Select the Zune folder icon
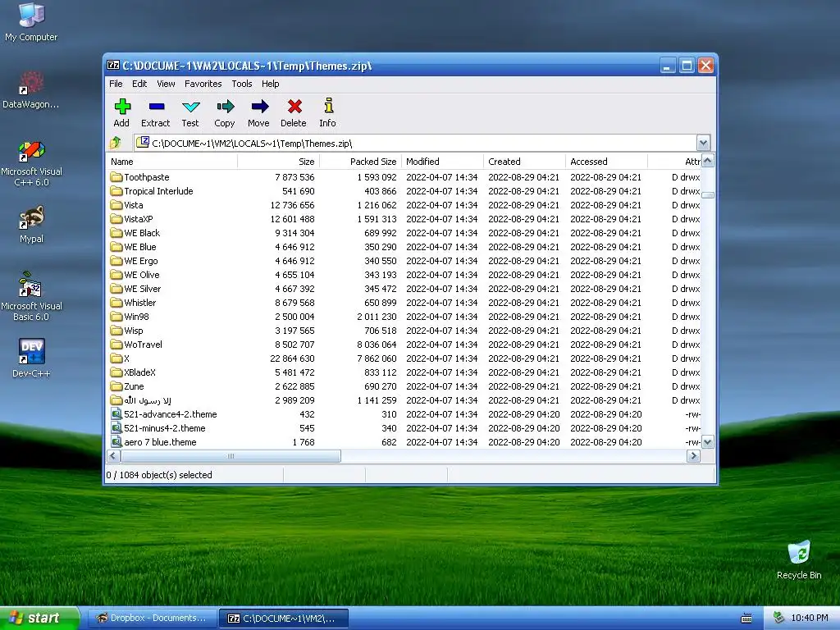Viewport: 840px width, 630px height. coord(116,386)
